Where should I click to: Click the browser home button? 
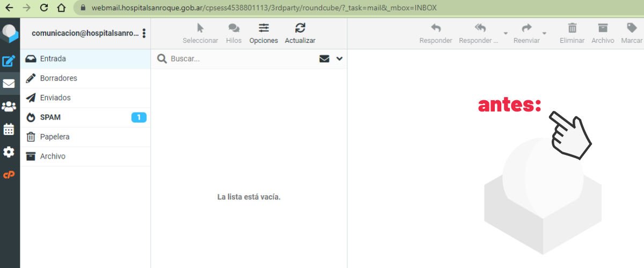click(61, 8)
